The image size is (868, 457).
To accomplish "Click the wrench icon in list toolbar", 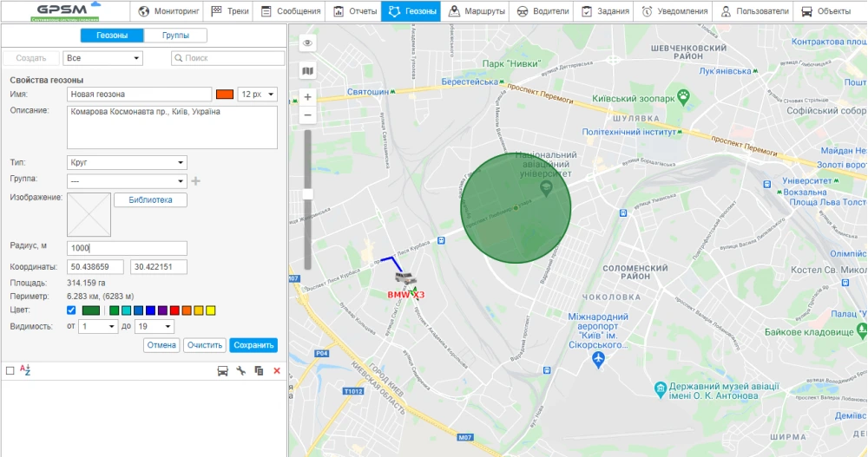I will tap(241, 371).
